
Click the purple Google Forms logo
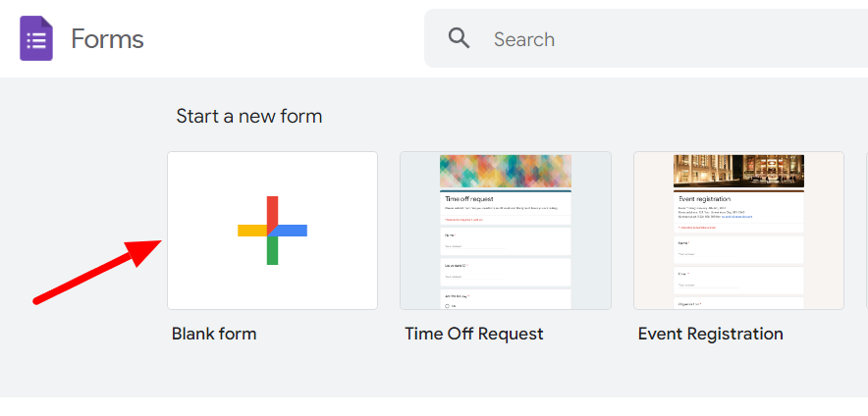click(x=36, y=38)
